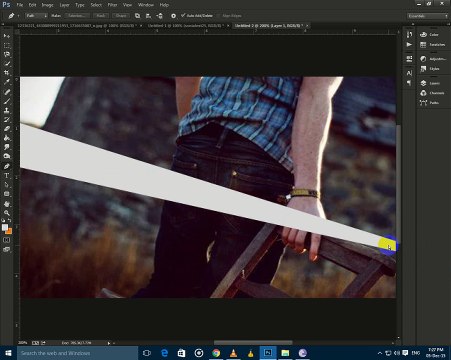Select the Path Selection tool
The height and width of the screenshot is (360, 451).
click(7, 185)
